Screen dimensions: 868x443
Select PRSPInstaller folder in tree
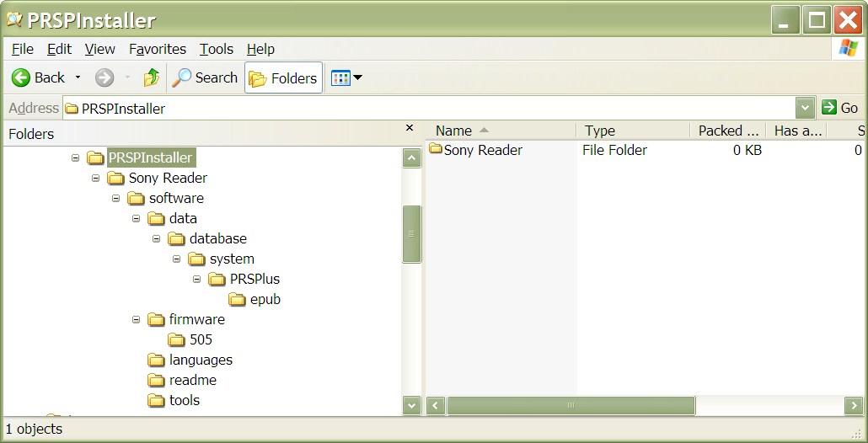(x=151, y=157)
